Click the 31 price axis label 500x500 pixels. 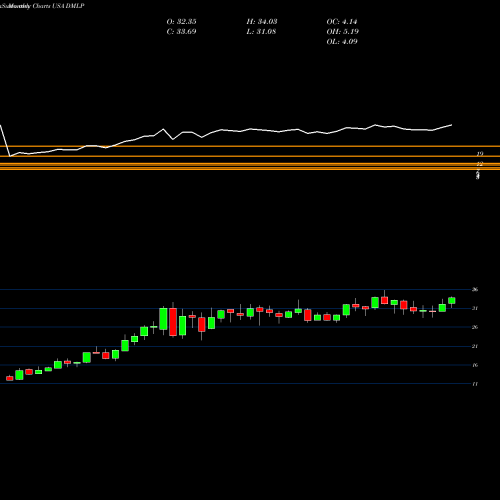click(475, 308)
